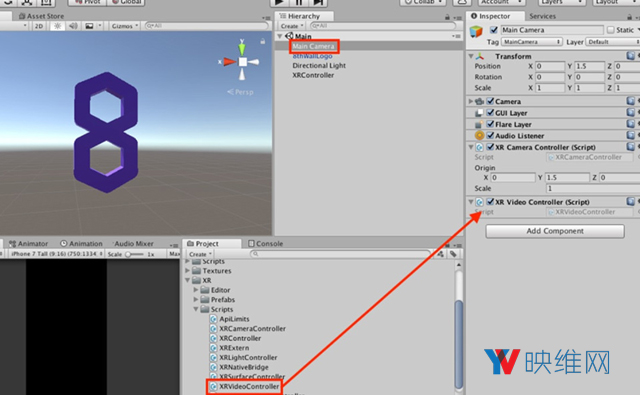Click the Project search-by-label tag icon
This screenshot has height=395, width=640.
[453, 254]
